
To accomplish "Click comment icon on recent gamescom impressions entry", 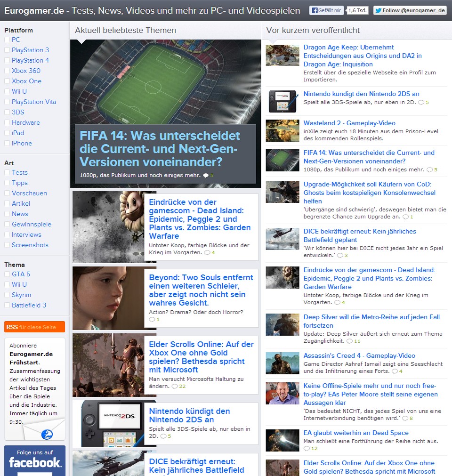I will [337, 302].
